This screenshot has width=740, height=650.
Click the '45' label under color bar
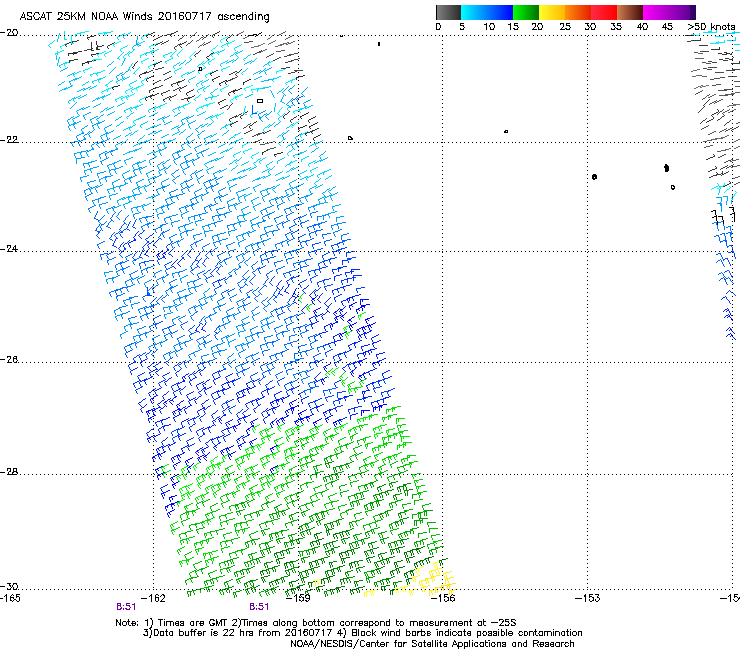click(667, 27)
